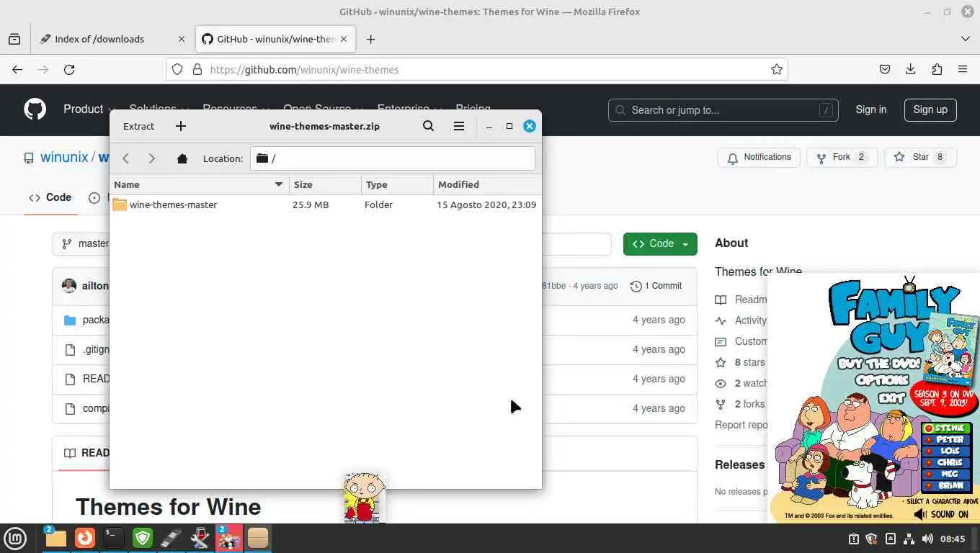
Task: Click GitHub Search or jump to field
Action: (x=723, y=110)
